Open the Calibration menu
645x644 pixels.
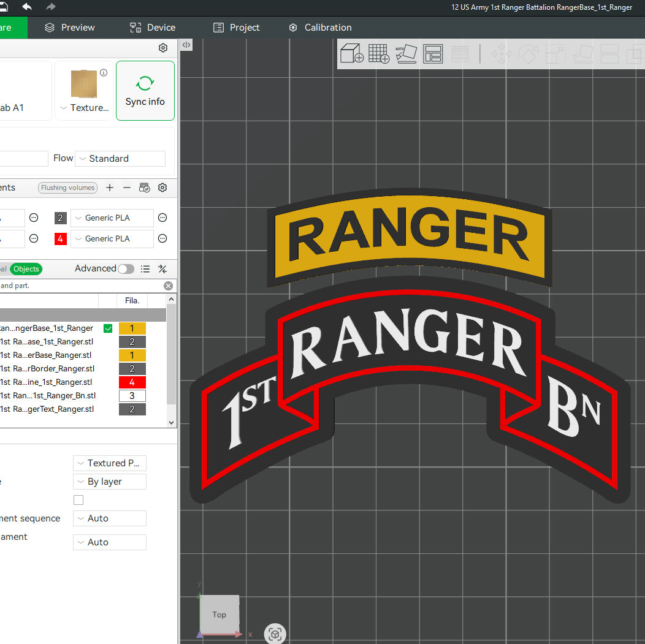tap(320, 27)
